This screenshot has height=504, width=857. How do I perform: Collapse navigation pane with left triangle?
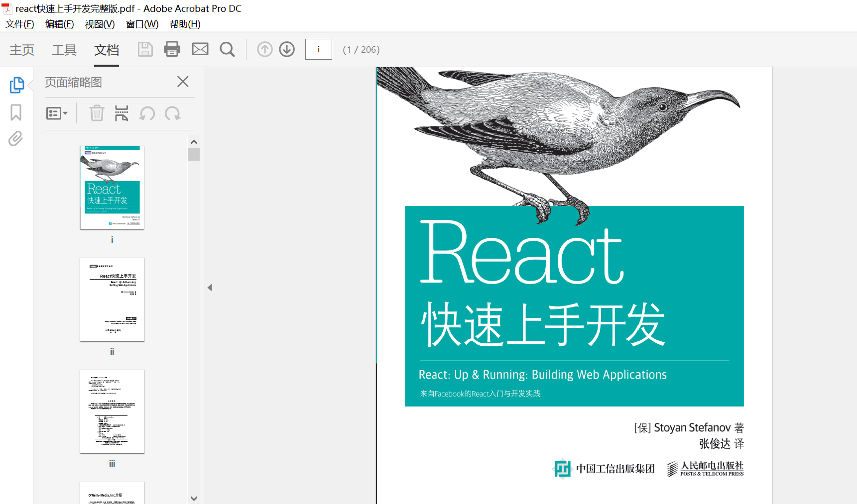[210, 288]
